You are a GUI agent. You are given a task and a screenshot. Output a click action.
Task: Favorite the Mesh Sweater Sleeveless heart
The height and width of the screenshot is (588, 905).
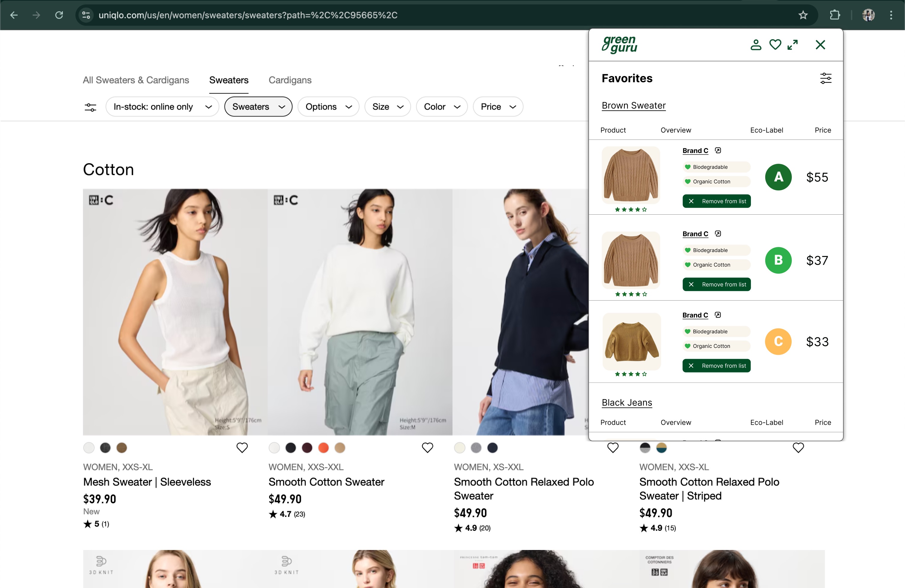coord(242,448)
